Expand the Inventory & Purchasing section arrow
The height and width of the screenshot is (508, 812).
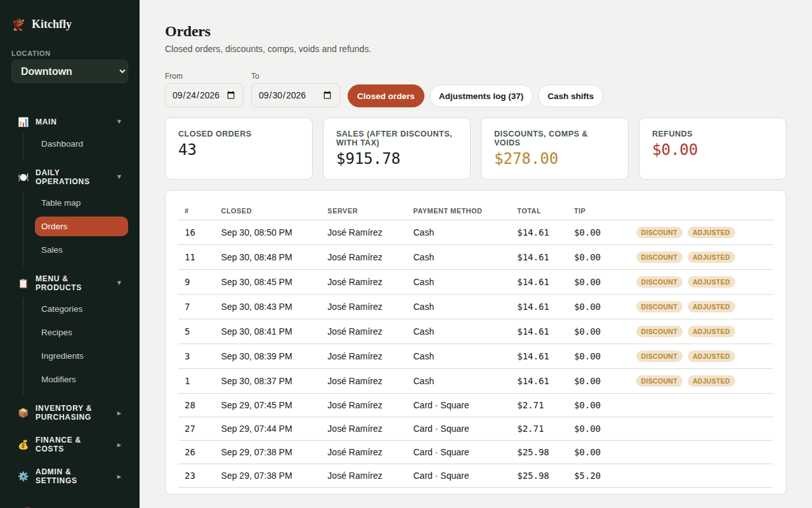pyautogui.click(x=119, y=413)
